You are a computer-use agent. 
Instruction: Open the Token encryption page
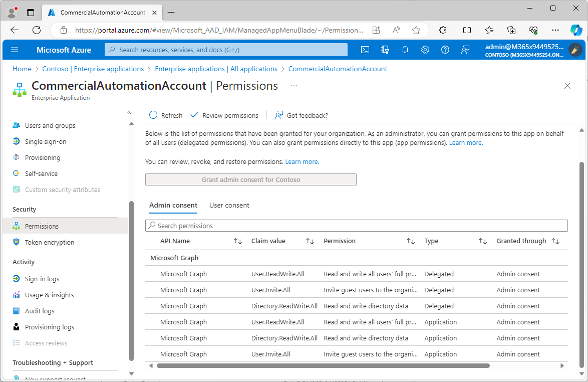49,242
